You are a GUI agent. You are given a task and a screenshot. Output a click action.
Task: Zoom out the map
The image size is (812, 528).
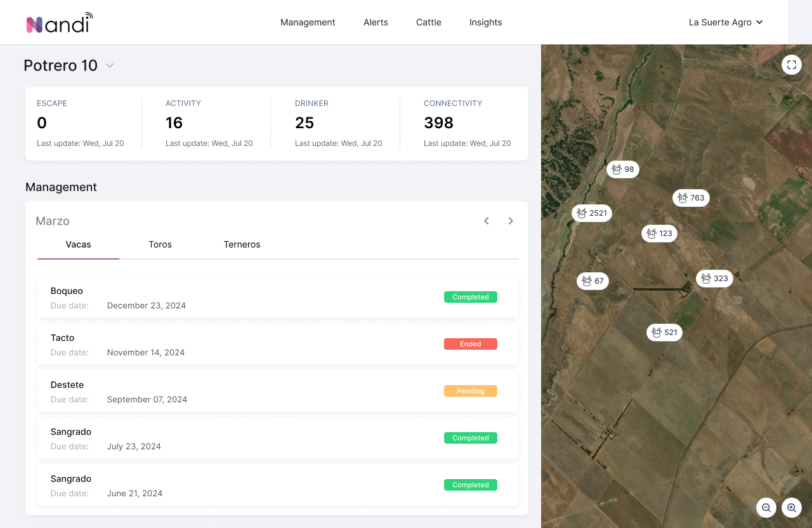pyautogui.click(x=766, y=508)
